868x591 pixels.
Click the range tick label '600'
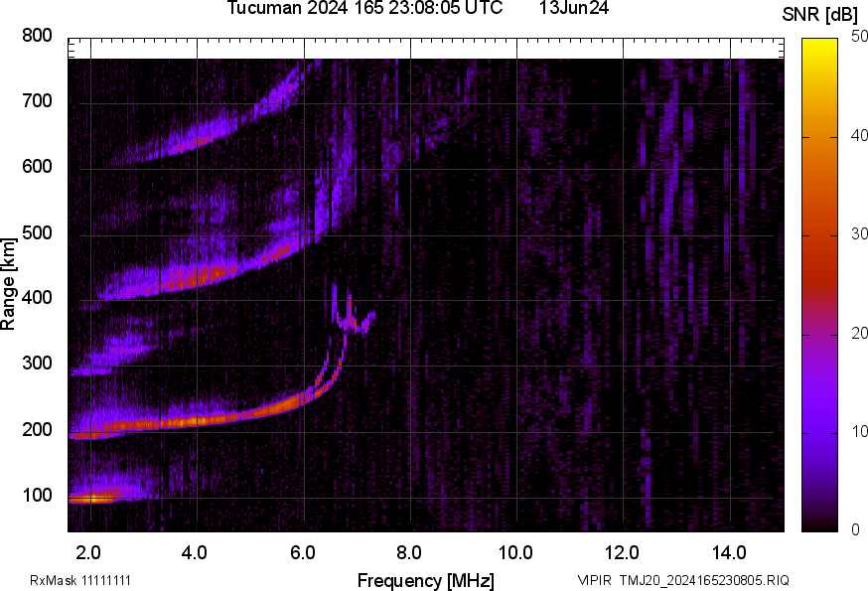tap(37, 167)
